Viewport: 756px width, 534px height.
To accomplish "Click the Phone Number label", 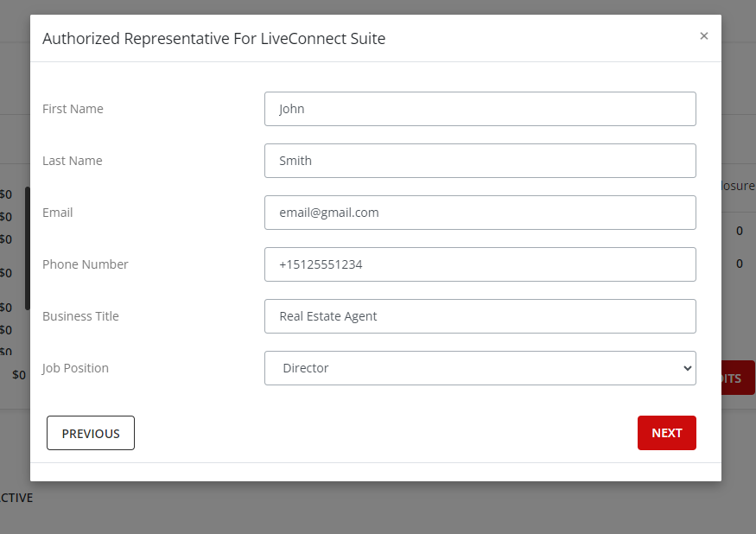I will (86, 264).
